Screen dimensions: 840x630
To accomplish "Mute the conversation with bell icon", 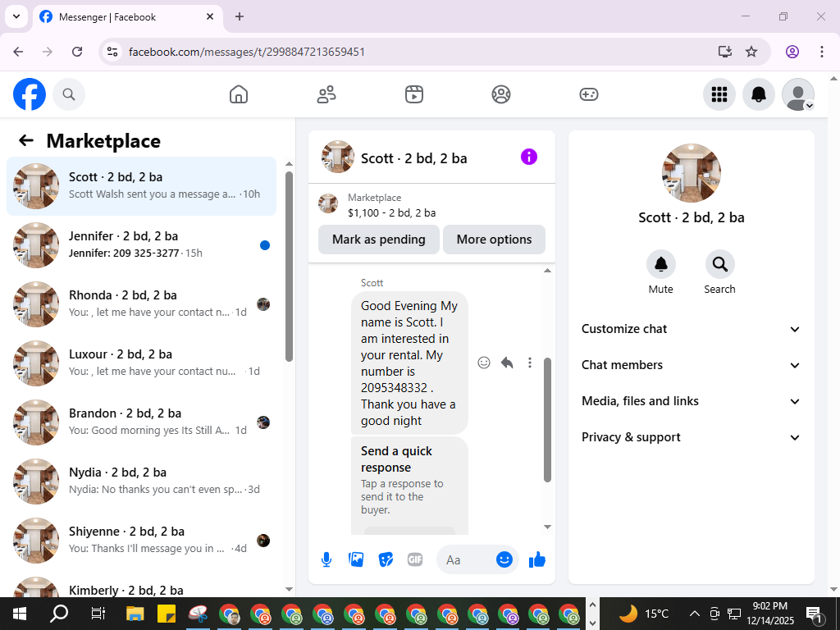I will click(661, 264).
